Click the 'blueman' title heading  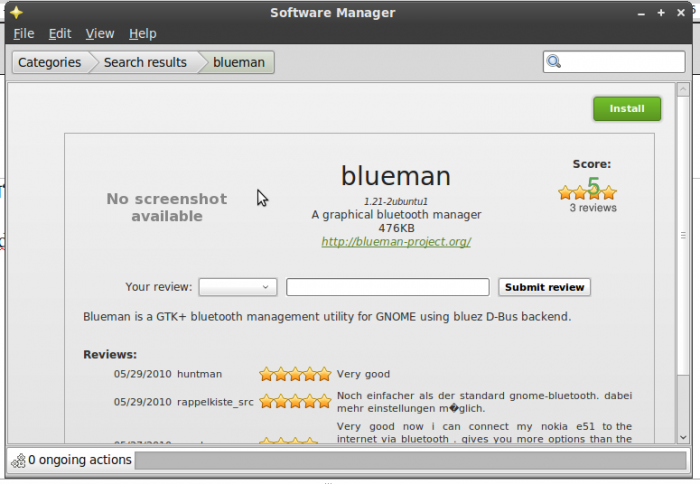(396, 175)
